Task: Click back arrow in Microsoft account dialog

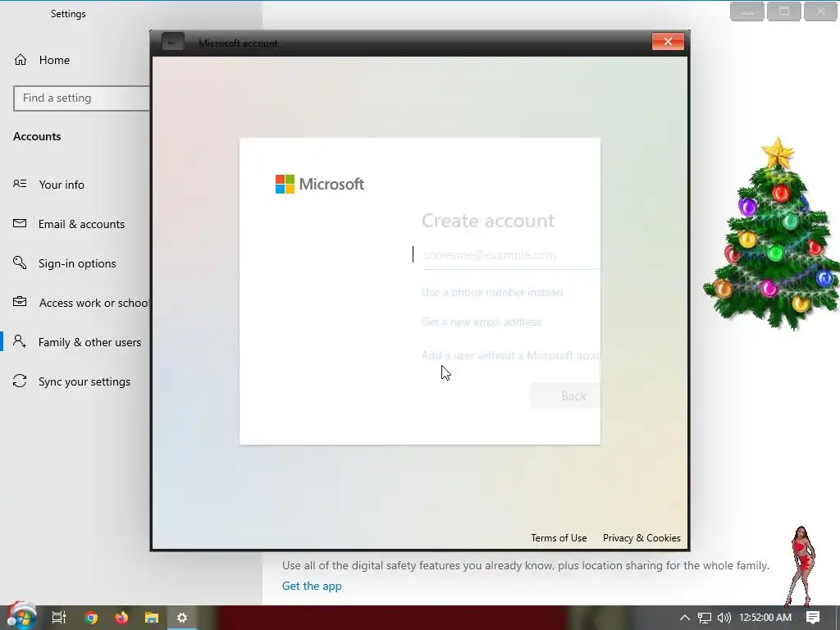Action: tap(172, 43)
